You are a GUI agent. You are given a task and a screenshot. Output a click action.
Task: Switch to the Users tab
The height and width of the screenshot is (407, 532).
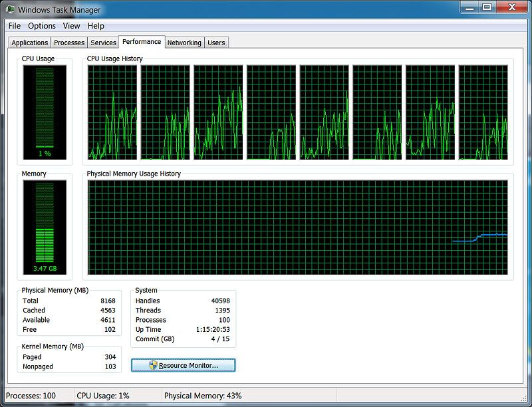pyautogui.click(x=216, y=42)
